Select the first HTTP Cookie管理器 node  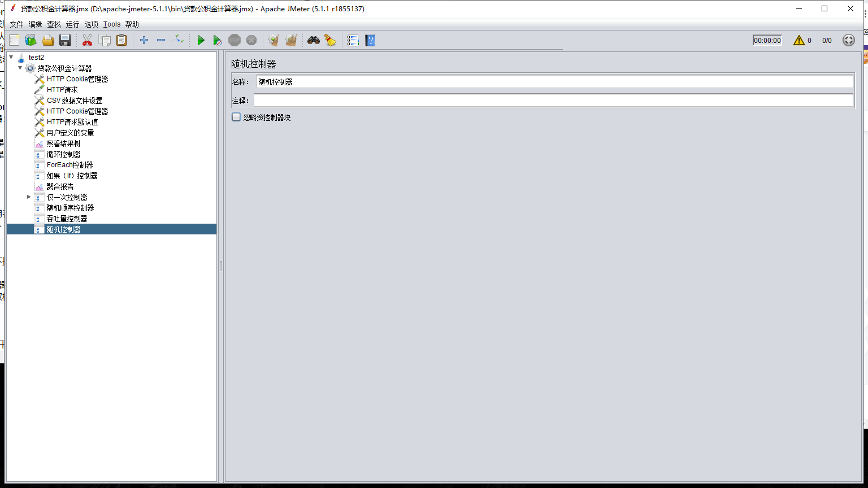point(77,79)
